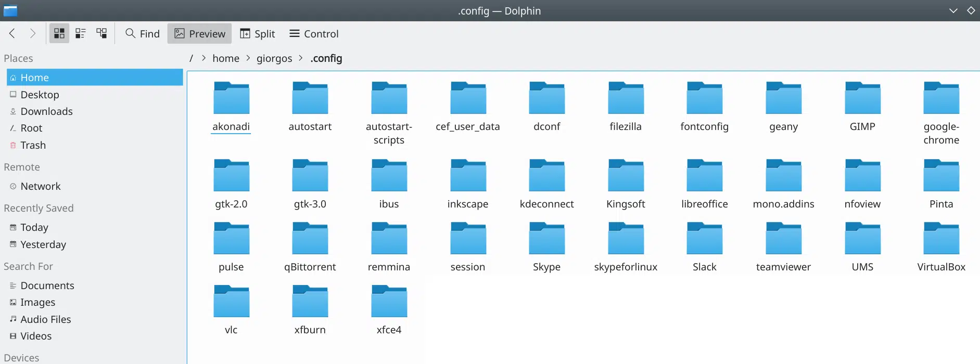Expand chevron after root slash in breadcrumb
The height and width of the screenshot is (364, 980).
203,58
